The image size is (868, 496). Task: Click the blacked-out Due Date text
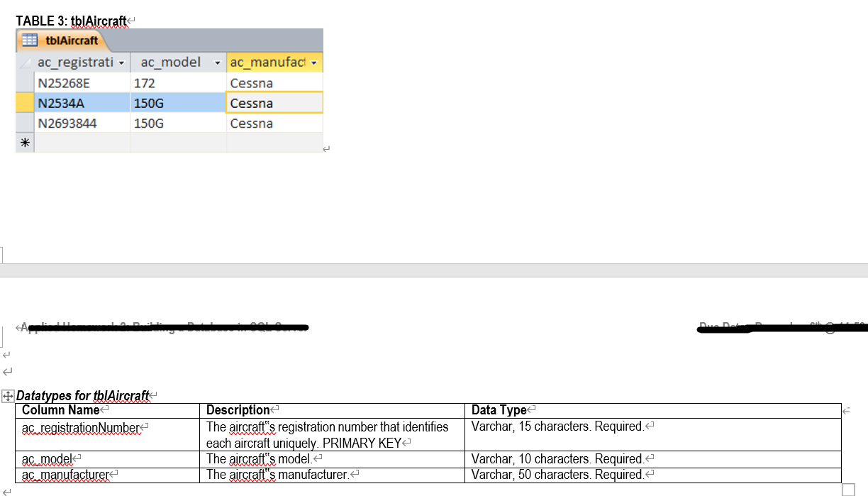point(780,329)
